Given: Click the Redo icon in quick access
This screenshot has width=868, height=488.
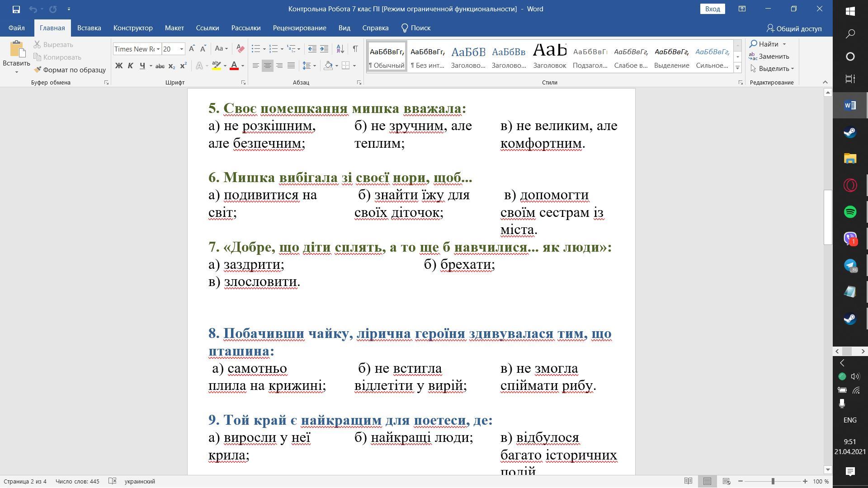Looking at the screenshot, I should (x=53, y=9).
